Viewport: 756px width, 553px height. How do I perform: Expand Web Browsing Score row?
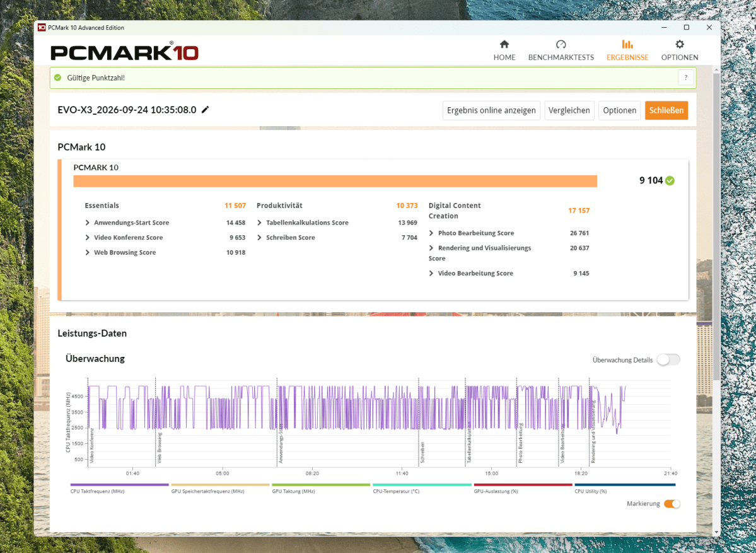click(87, 253)
